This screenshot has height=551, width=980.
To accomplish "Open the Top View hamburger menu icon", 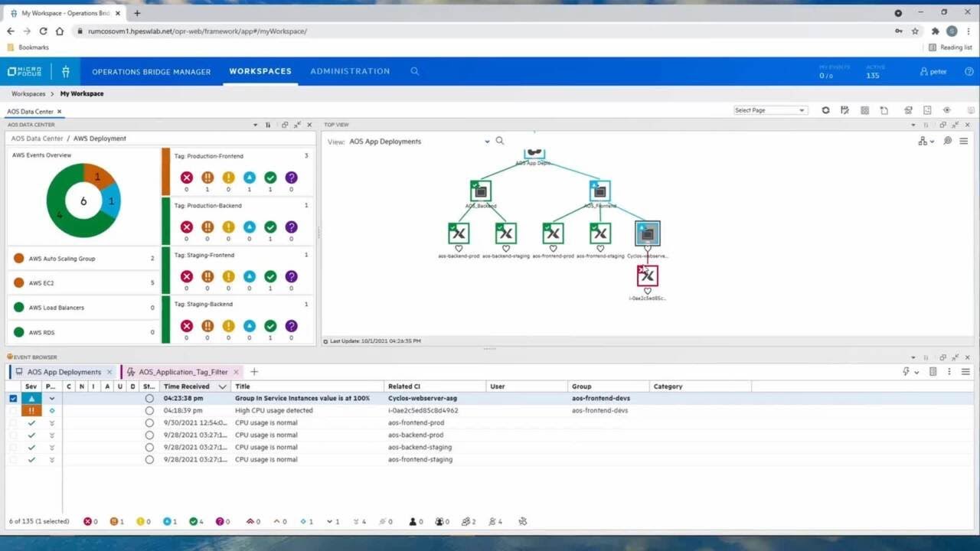I will click(963, 141).
